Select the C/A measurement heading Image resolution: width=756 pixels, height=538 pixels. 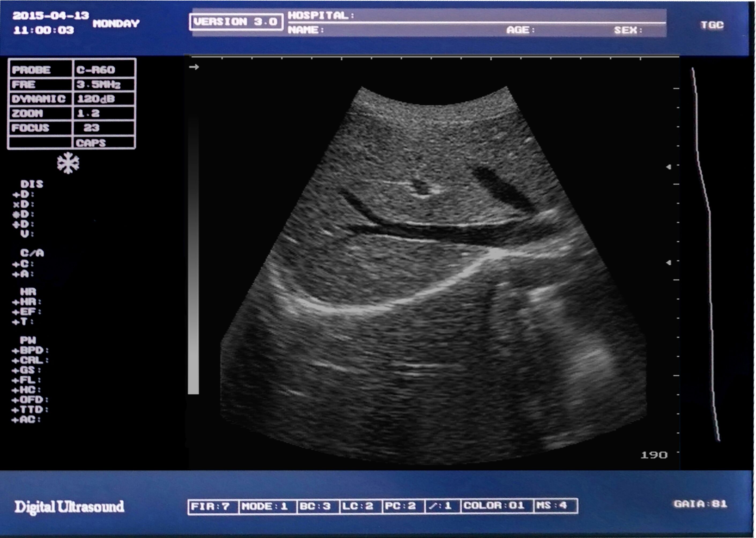32,253
